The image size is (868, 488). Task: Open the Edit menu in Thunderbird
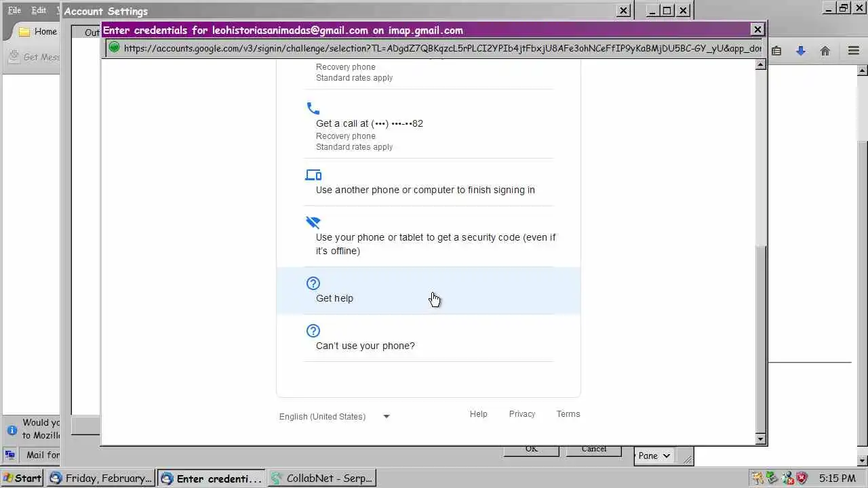point(39,10)
